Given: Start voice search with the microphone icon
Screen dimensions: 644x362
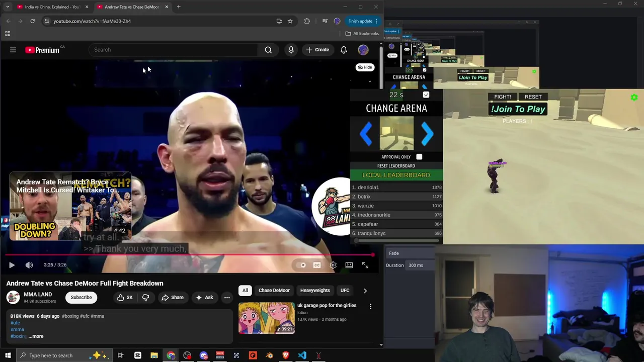Looking at the screenshot, I should coord(291,50).
